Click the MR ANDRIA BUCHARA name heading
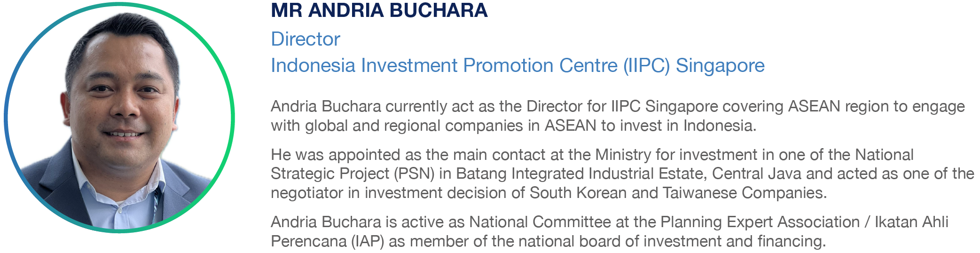 (379, 10)
